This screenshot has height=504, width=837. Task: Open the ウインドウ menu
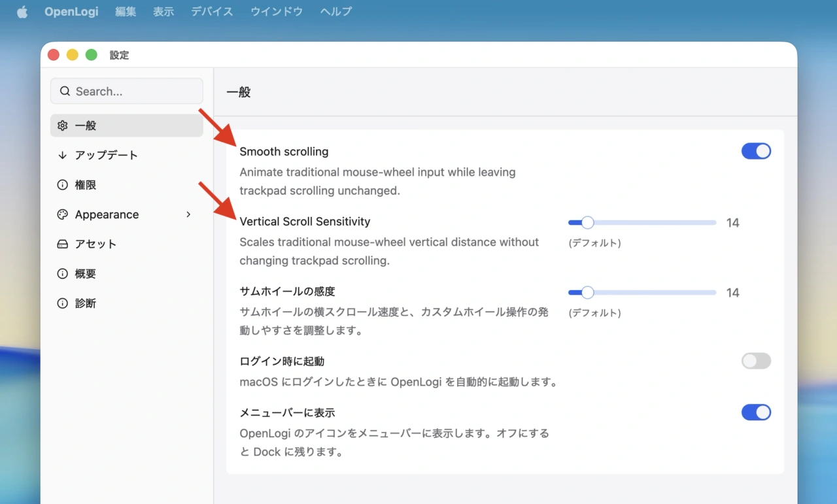click(277, 12)
